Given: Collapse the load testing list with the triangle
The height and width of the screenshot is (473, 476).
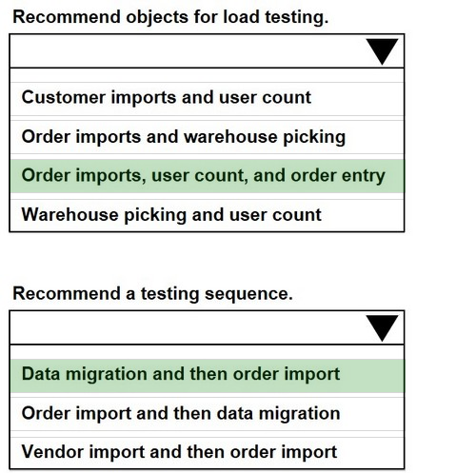Looking at the screenshot, I should pos(382,51).
